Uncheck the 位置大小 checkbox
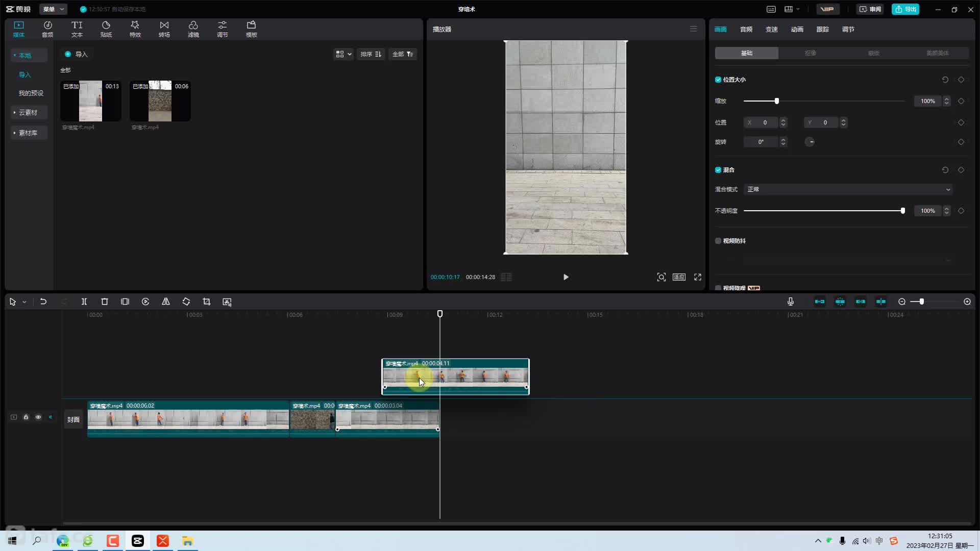This screenshot has height=551, width=980. [718, 80]
